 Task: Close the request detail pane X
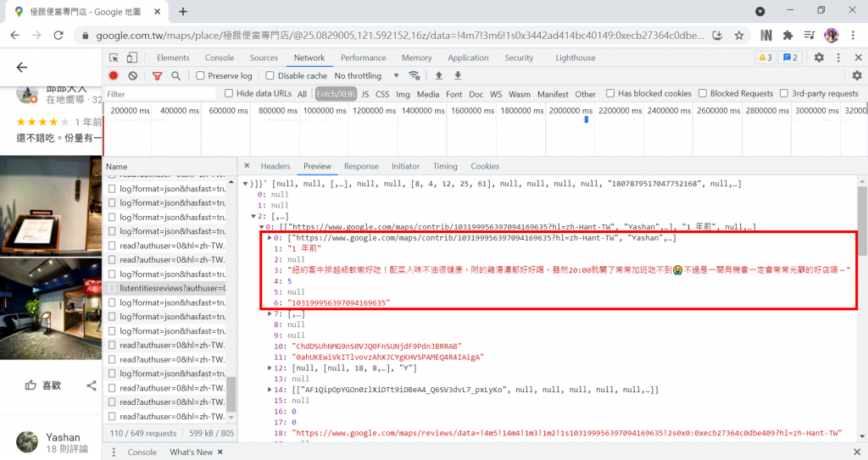247,165
